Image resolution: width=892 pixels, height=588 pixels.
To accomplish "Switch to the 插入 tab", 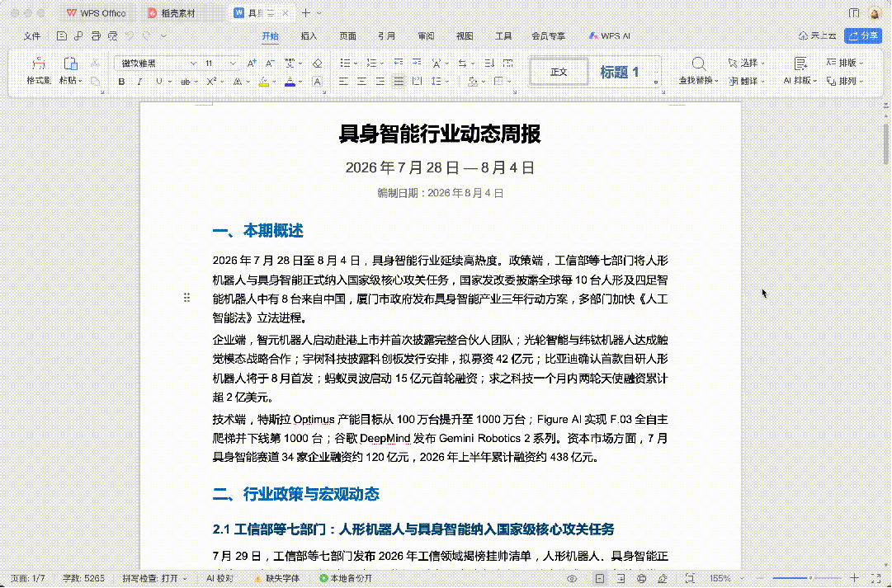I will point(309,35).
